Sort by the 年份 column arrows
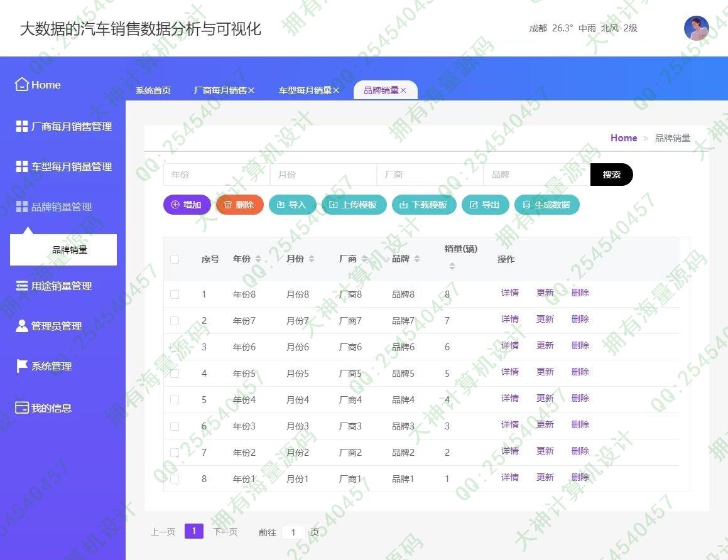 (x=258, y=259)
